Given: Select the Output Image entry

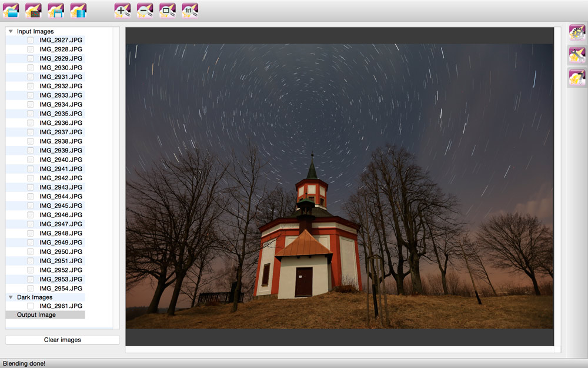Looking at the screenshot, I should [36, 315].
